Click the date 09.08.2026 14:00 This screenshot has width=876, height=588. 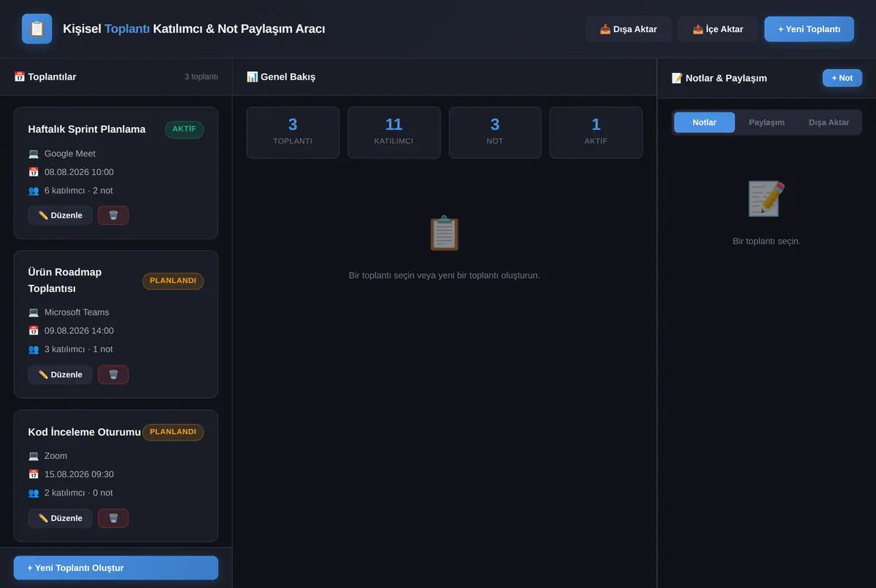point(79,330)
